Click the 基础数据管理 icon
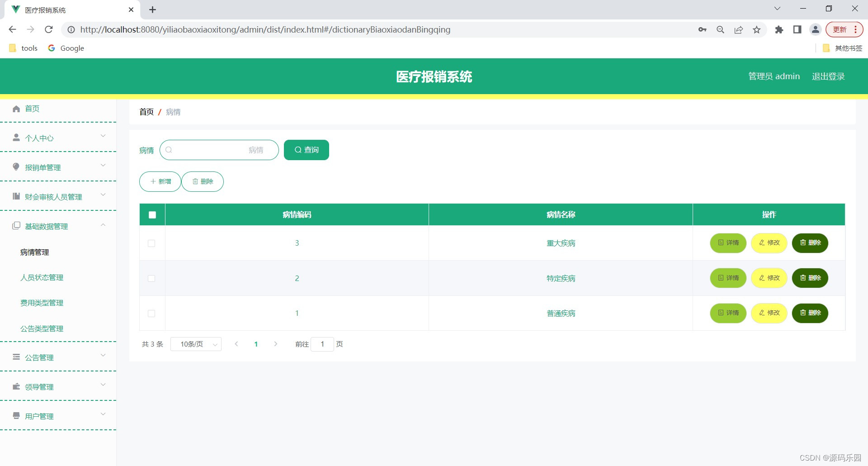The image size is (868, 466). pyautogui.click(x=16, y=226)
